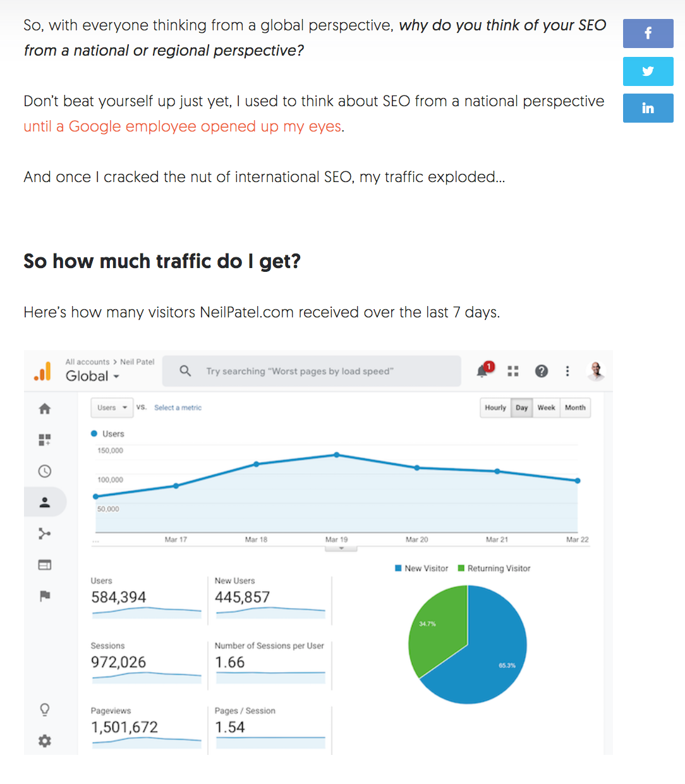This screenshot has width=685, height=784.
Task: Open Home icon in Analytics sidebar
Action: pos(45,409)
